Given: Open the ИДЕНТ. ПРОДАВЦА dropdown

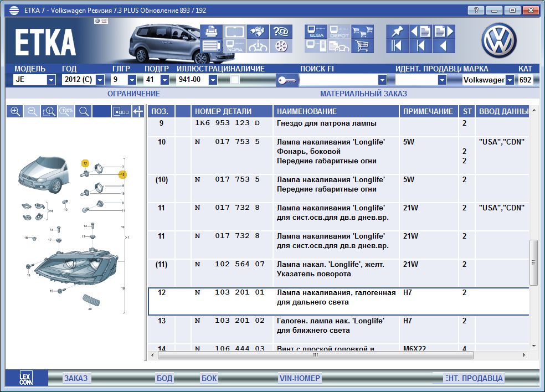Looking at the screenshot, I should tap(442, 80).
